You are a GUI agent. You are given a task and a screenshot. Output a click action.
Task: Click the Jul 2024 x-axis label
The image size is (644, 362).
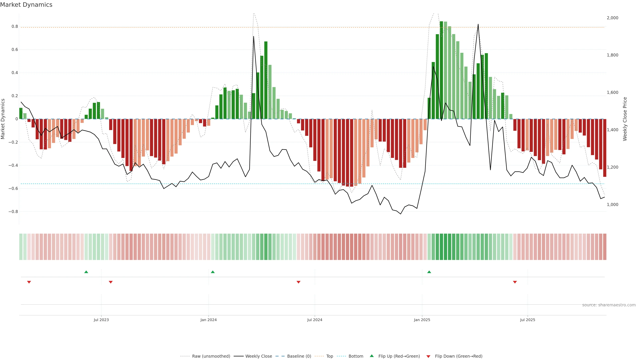314,320
